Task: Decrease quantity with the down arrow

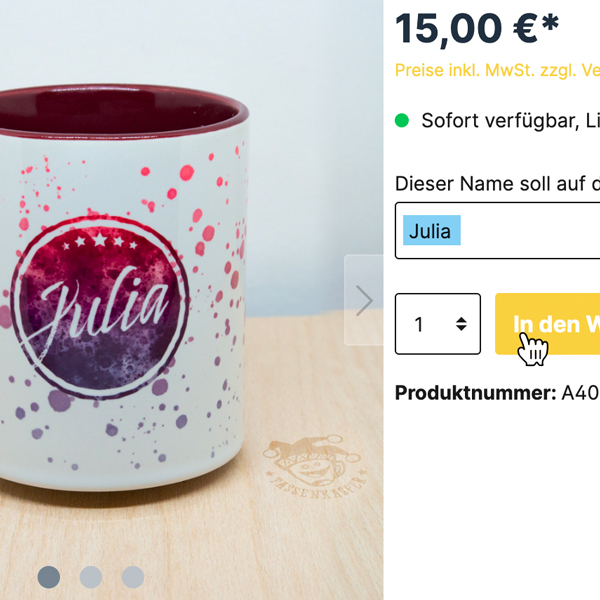Action: tap(461, 328)
